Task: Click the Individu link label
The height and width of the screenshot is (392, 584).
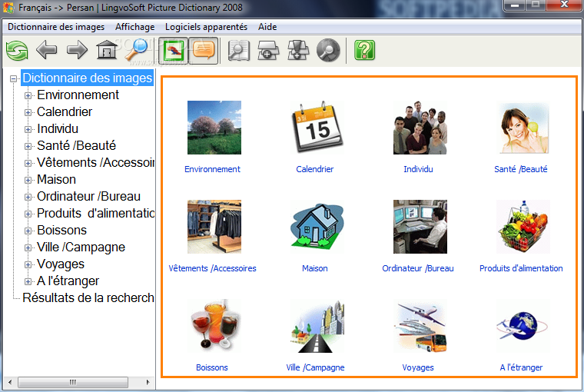Action: (x=418, y=169)
